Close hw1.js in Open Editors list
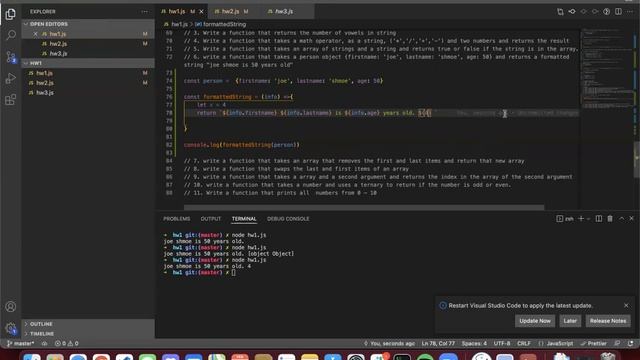This screenshot has height=360, width=640. click(x=35, y=34)
